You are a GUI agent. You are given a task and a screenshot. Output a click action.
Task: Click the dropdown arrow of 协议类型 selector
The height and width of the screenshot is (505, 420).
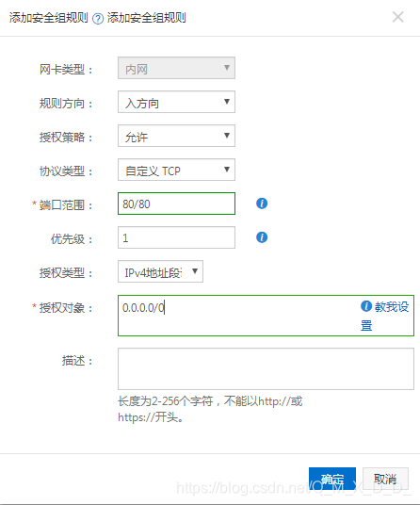point(227,169)
